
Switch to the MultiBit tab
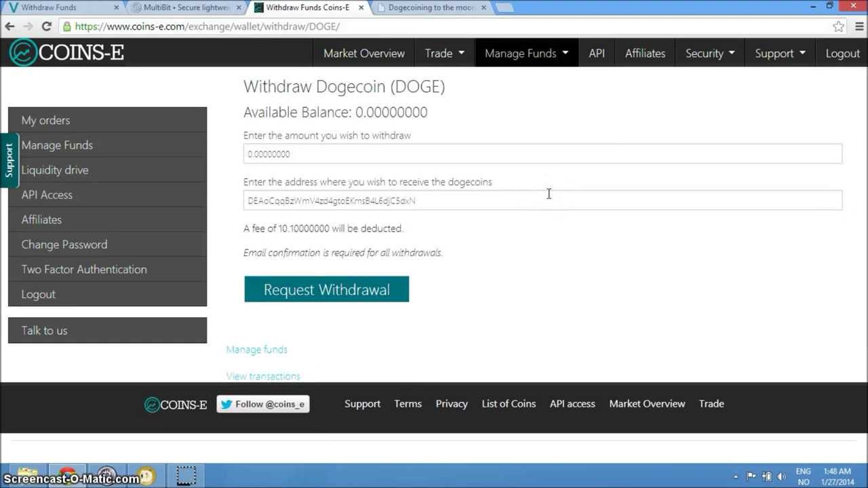pyautogui.click(x=186, y=7)
